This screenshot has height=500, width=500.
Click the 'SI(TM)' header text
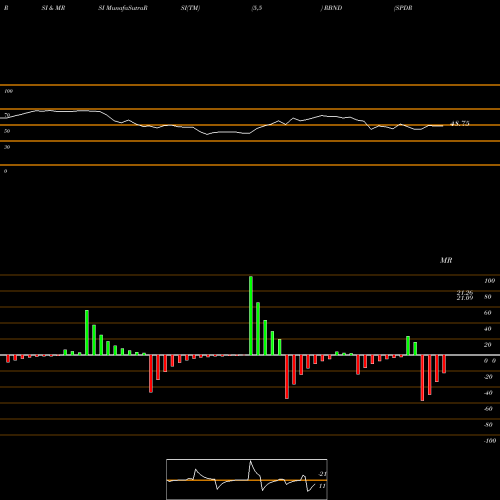(190, 8)
